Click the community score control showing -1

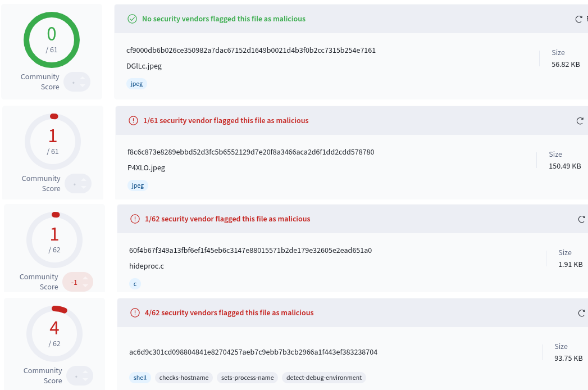pyautogui.click(x=78, y=282)
